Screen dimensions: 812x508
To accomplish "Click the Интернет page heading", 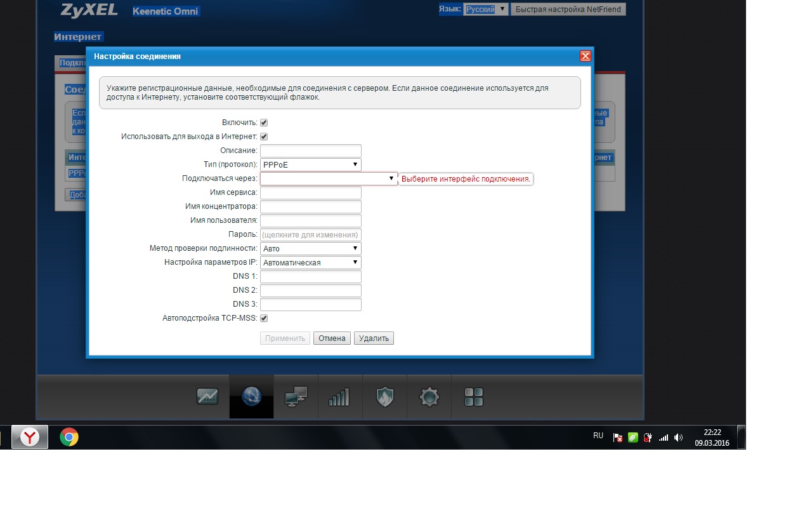I will (78, 37).
